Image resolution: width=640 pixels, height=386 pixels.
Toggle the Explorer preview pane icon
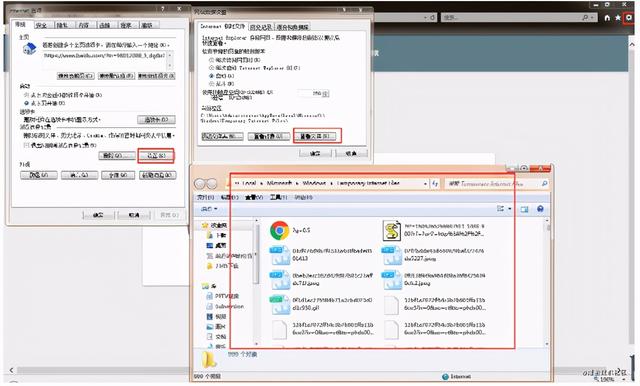[x=524, y=209]
